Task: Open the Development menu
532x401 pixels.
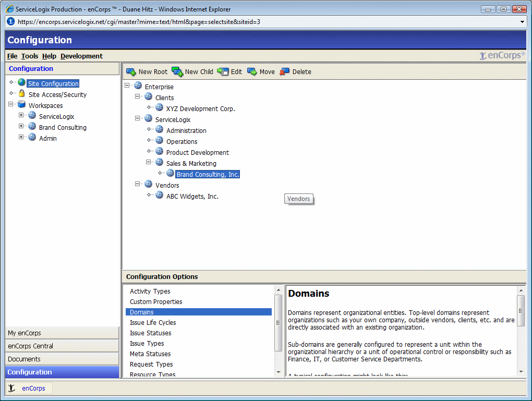Action: tap(81, 56)
